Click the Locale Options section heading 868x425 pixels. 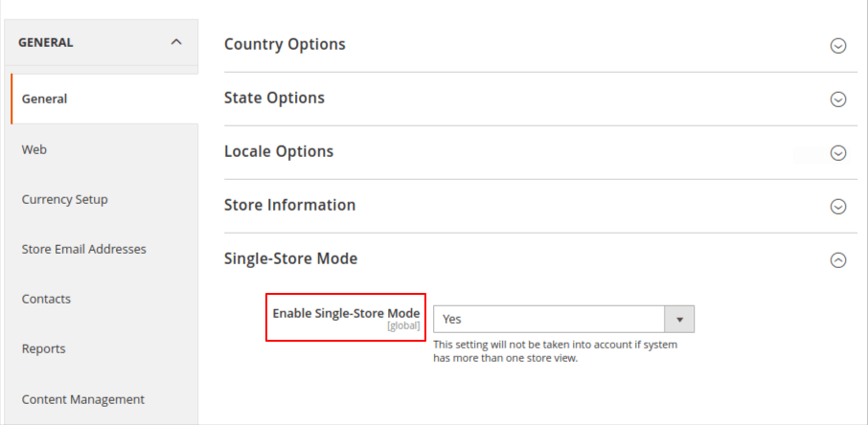tap(279, 151)
